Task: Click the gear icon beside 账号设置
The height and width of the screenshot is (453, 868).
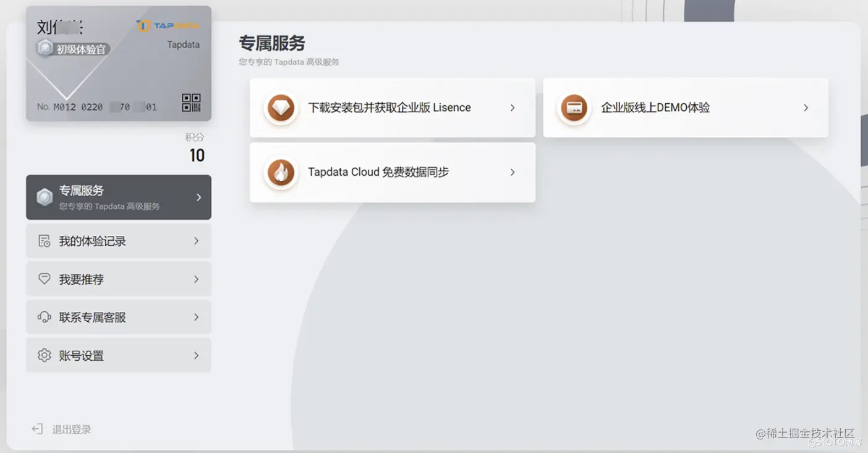Action: (45, 355)
